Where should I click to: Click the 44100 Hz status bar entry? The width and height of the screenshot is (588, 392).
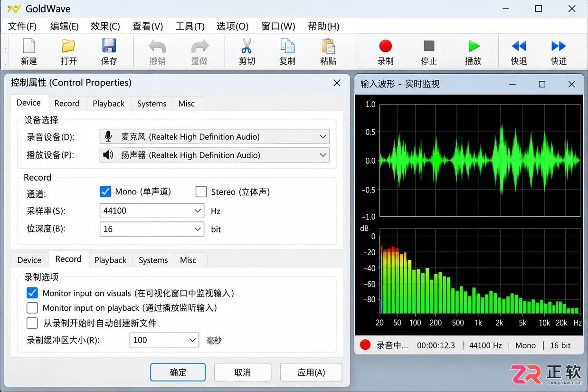click(x=485, y=345)
